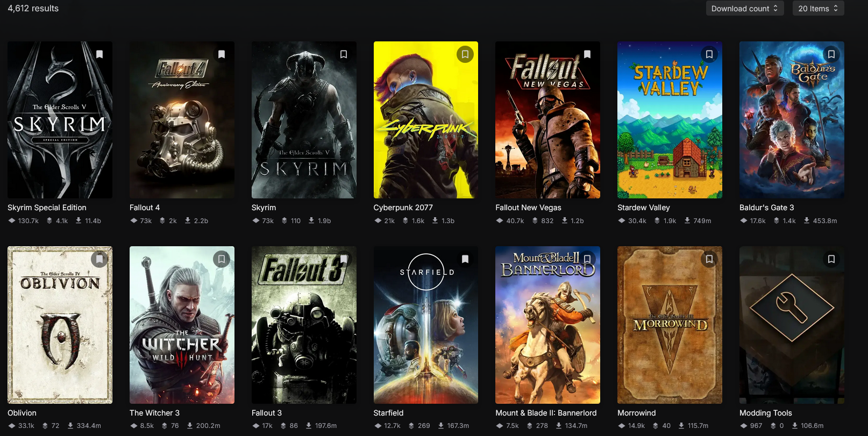The height and width of the screenshot is (436, 868).
Task: Visit the Stardew Valley title link
Action: point(644,208)
